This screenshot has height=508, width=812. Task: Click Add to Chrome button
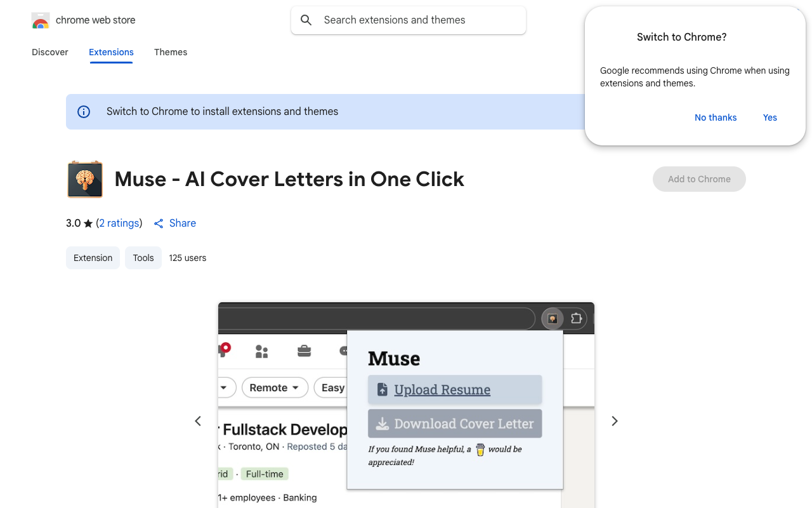click(x=699, y=179)
